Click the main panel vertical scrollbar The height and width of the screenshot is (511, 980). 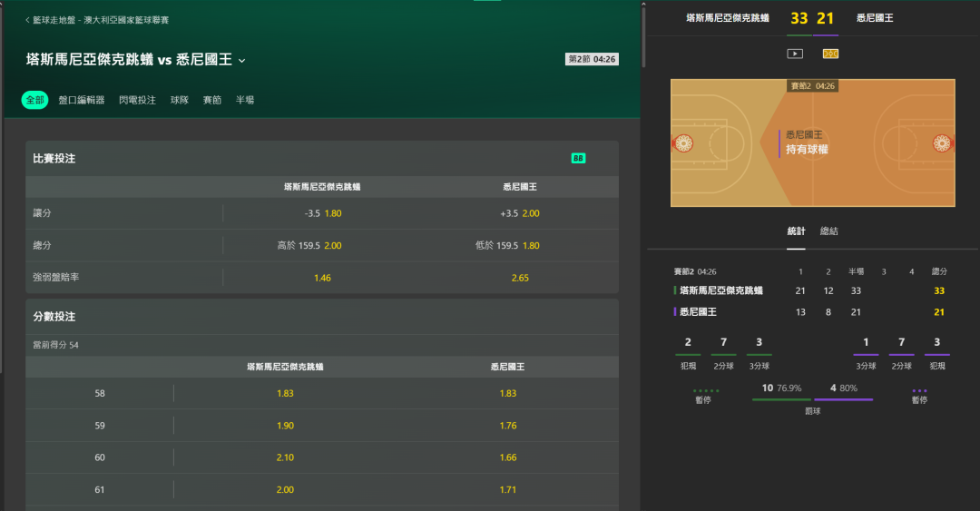pyautogui.click(x=643, y=37)
